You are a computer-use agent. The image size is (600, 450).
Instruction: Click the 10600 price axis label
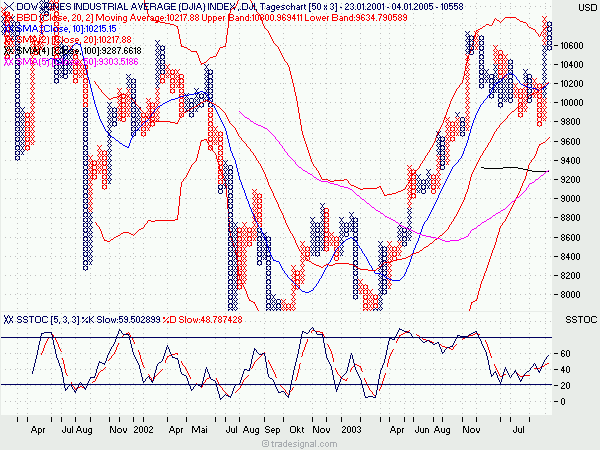572,46
